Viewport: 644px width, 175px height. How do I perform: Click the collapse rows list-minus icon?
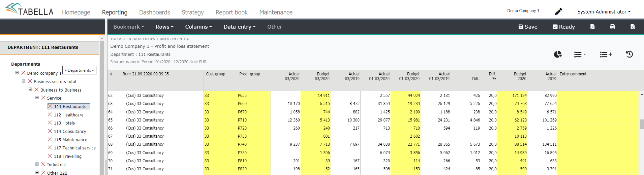coord(580,54)
